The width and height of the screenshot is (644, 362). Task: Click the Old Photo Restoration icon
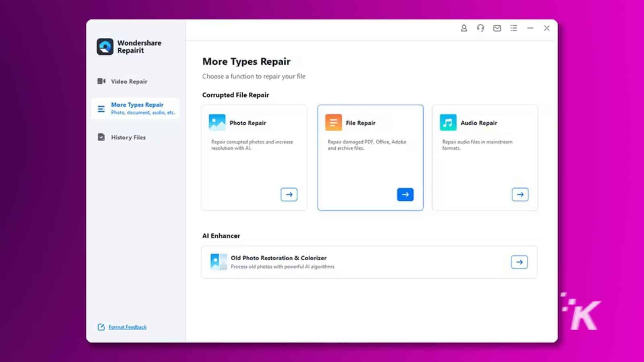219,262
